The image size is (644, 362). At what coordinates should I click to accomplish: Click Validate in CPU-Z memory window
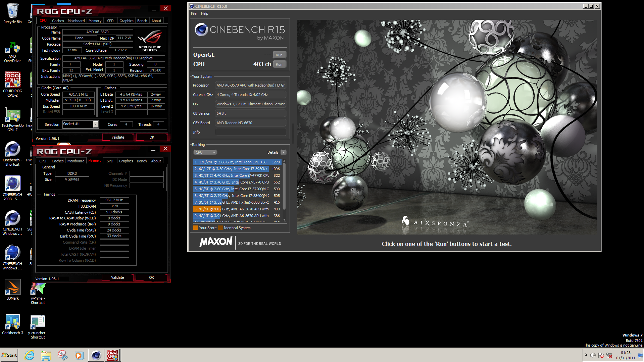click(117, 277)
